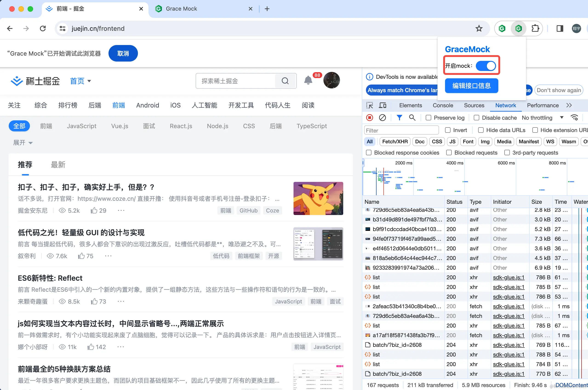Select the Fetch/XHR request filter
The image size is (588, 390).
[395, 141]
